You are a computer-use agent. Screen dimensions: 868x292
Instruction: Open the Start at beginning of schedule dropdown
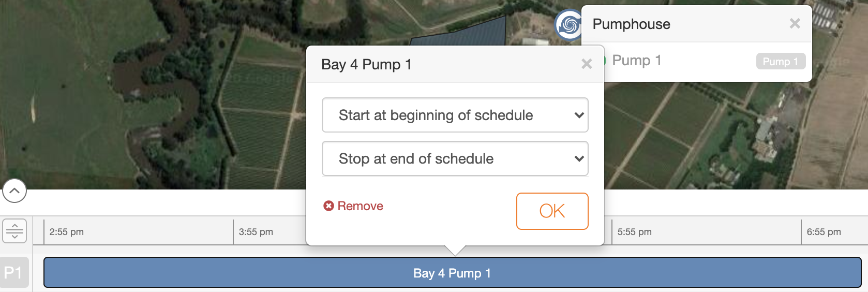[455, 115]
